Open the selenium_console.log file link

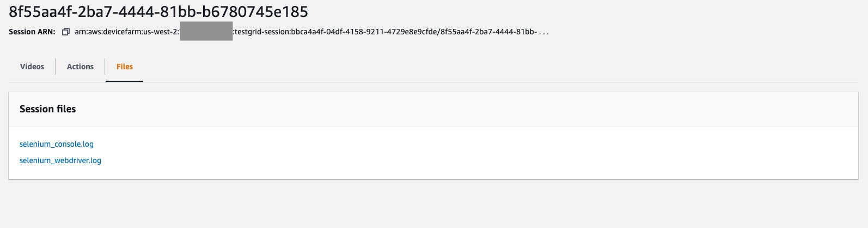click(x=57, y=144)
